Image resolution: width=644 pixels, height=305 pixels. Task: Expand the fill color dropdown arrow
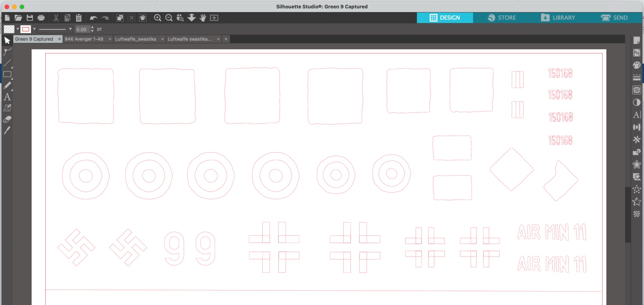click(17, 29)
